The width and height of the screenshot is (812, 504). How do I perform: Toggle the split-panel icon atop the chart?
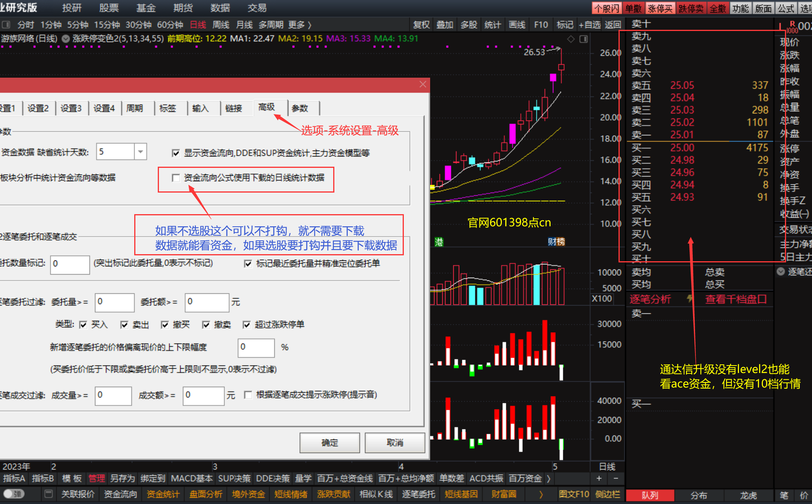click(584, 39)
